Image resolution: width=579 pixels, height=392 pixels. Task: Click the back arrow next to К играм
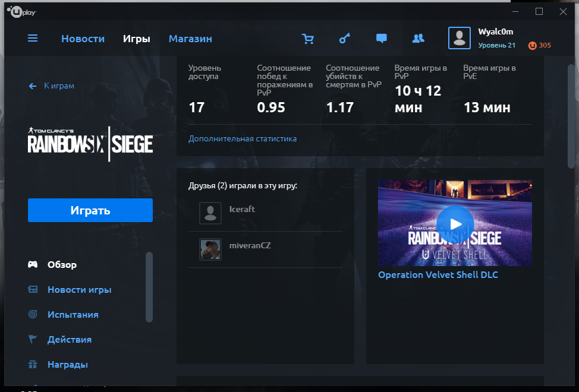point(33,86)
